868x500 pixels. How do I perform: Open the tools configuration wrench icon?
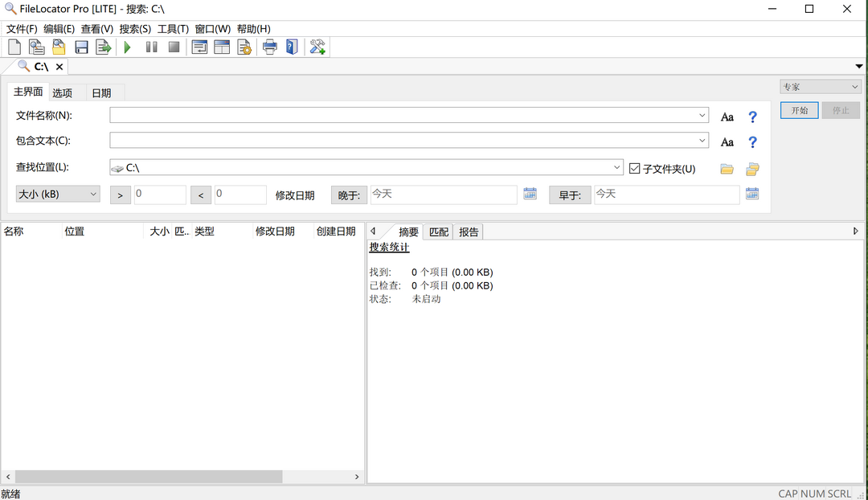(x=317, y=47)
